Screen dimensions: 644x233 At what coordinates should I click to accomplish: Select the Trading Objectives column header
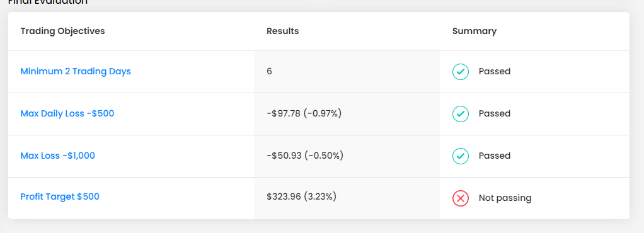click(x=62, y=31)
